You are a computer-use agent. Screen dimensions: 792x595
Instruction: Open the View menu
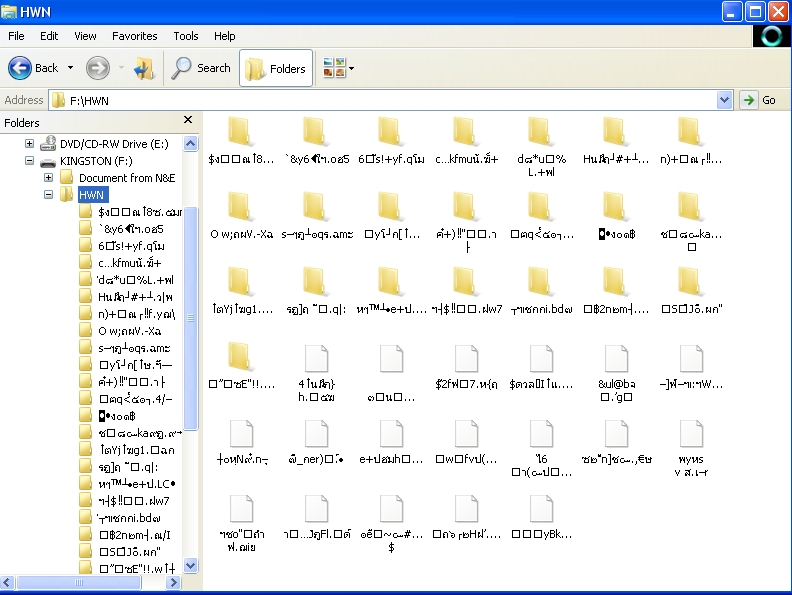[x=85, y=36]
